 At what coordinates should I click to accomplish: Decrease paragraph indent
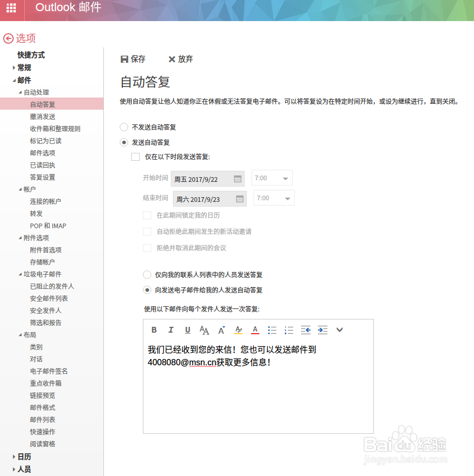tap(305, 330)
